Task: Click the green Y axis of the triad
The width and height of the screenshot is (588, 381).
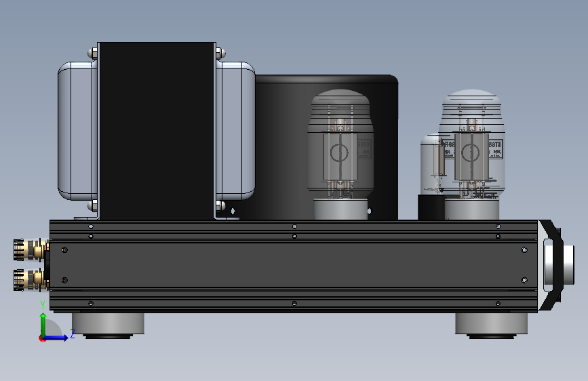Action: tap(43, 325)
